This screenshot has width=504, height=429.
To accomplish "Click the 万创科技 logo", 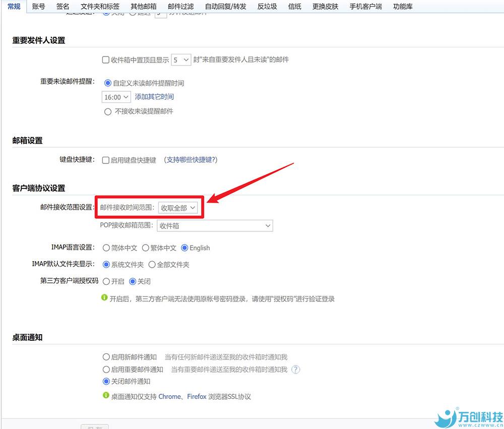I will tap(469, 418).
